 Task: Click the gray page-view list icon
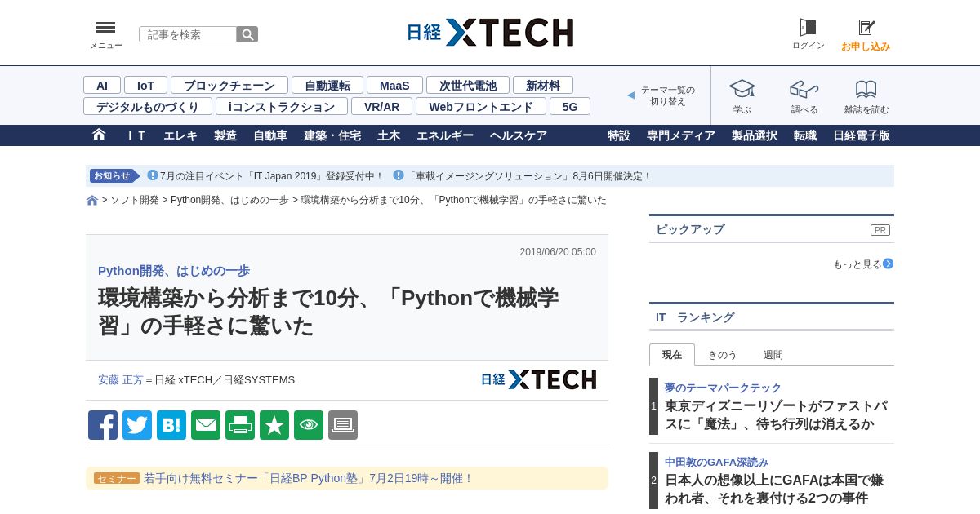point(343,425)
